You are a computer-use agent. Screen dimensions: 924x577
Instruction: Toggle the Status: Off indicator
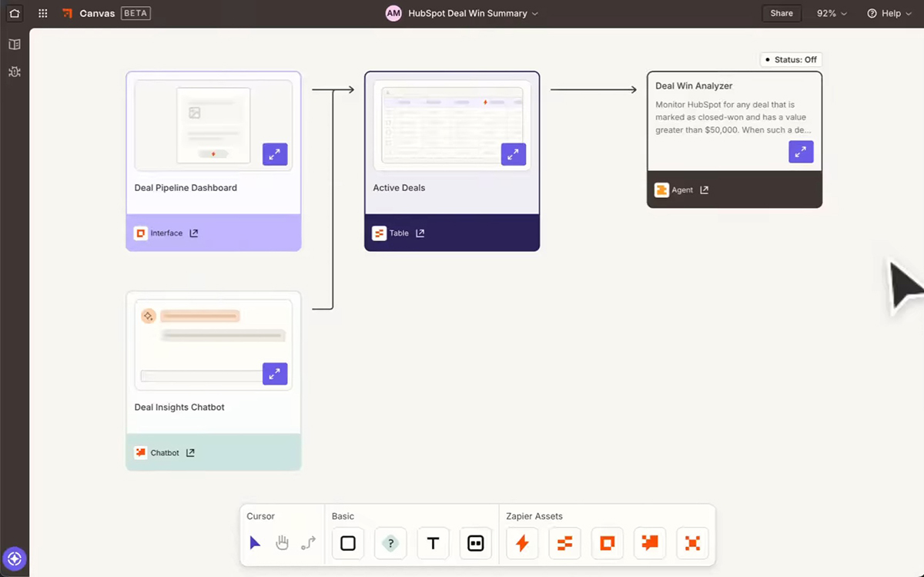791,59
